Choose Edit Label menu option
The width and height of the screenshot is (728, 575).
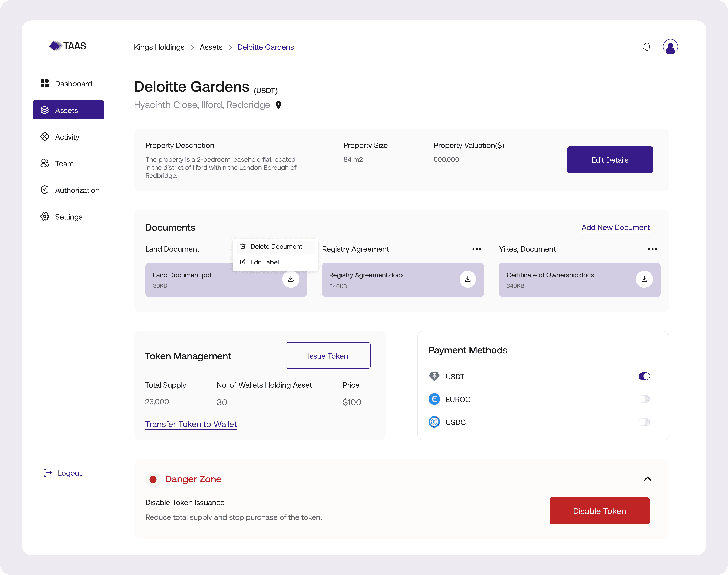(264, 262)
